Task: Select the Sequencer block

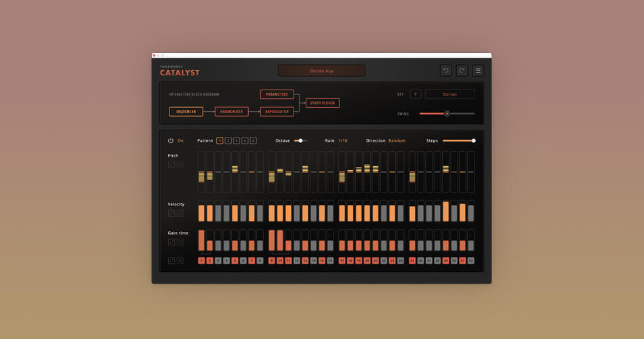Action: [186, 111]
